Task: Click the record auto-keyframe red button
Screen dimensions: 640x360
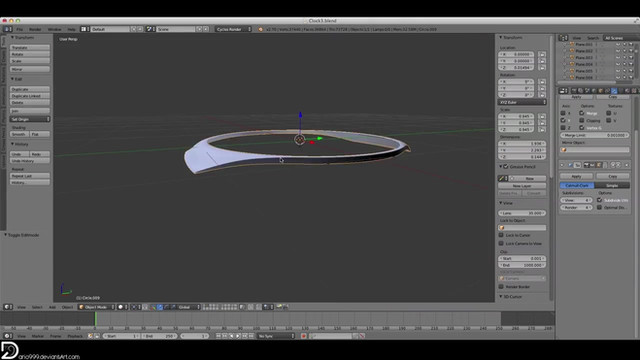Action: [304, 336]
